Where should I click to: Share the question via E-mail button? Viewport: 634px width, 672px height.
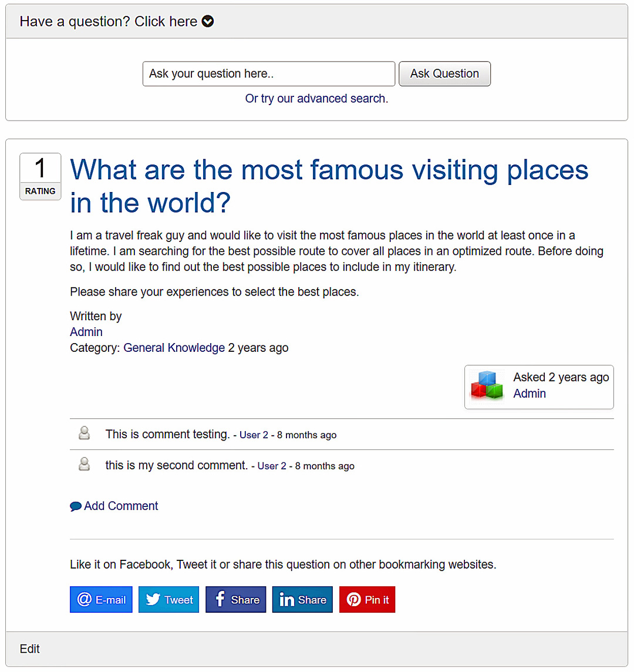(x=101, y=600)
